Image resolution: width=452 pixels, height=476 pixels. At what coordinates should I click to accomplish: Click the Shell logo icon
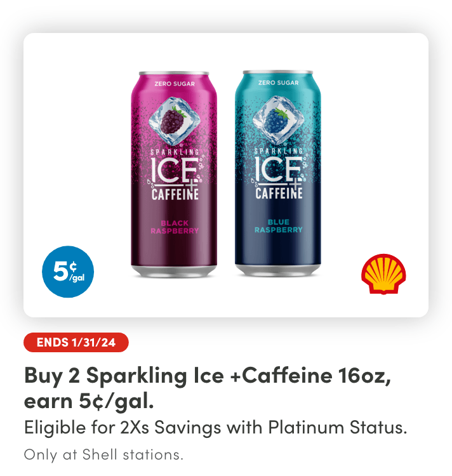(x=383, y=274)
